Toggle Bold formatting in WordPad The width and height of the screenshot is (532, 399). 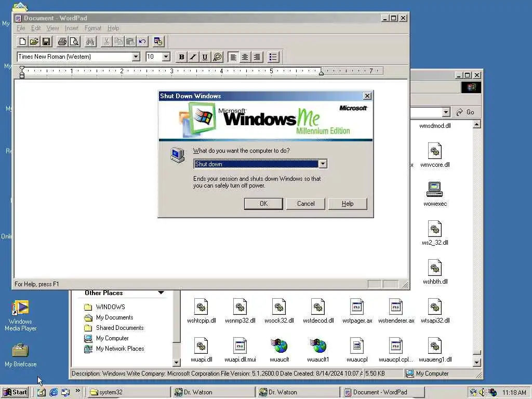[x=181, y=57]
